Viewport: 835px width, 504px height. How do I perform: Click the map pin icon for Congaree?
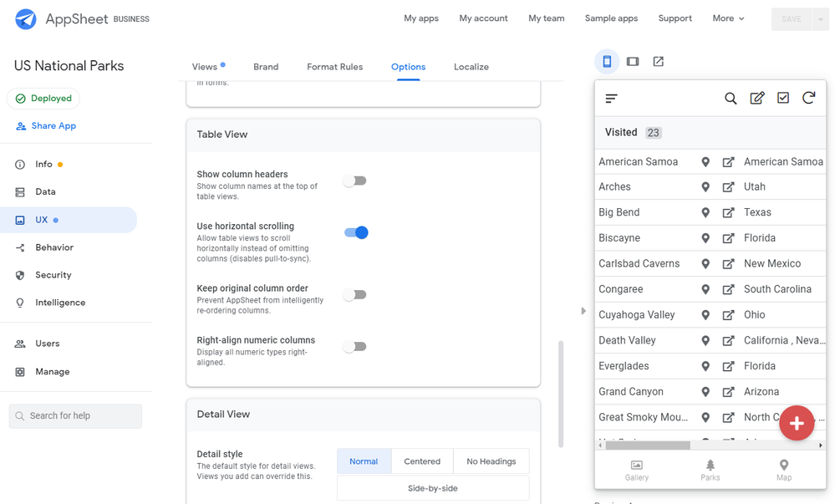point(705,289)
